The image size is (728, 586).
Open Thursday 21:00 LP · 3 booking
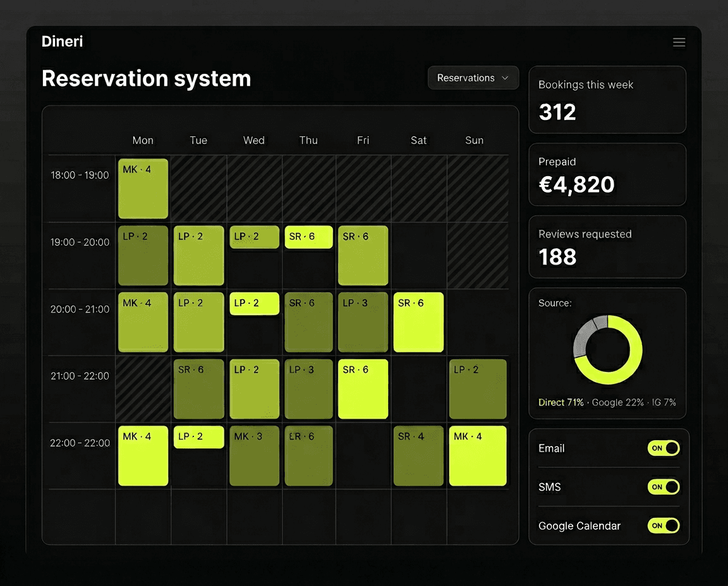[309, 389]
